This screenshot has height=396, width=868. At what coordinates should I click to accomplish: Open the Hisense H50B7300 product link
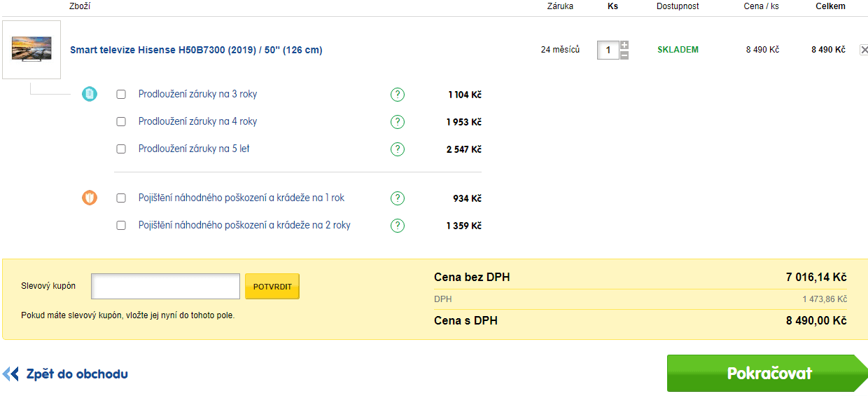pyautogui.click(x=196, y=50)
